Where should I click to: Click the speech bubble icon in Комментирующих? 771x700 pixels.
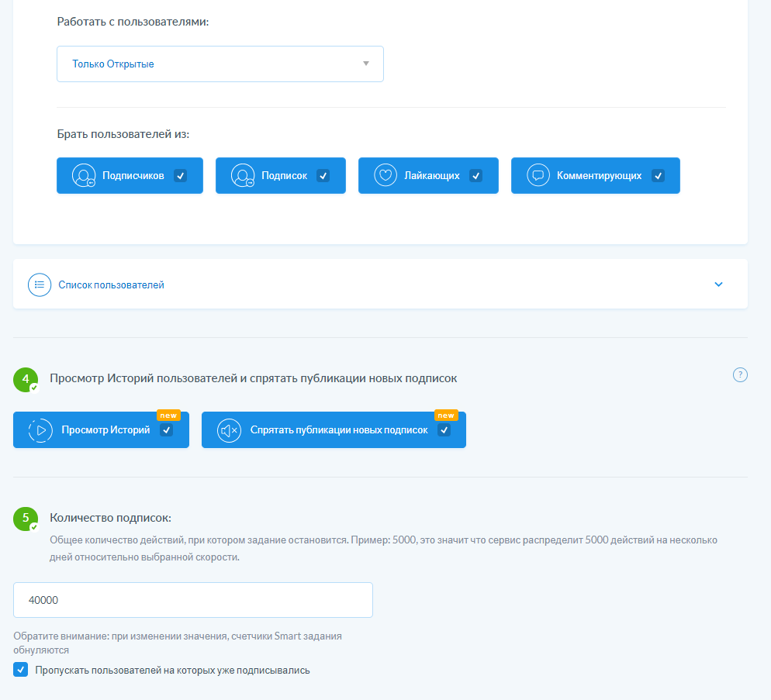(538, 176)
